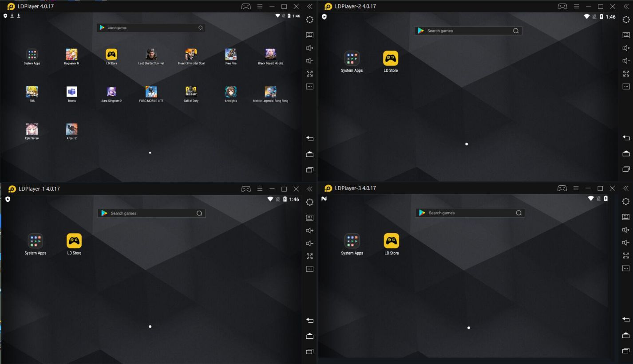Viewport: 633px width, 364px height.
Task: Toggle fullscreen in LDPlayer-2 sidebar
Action: coord(626,74)
